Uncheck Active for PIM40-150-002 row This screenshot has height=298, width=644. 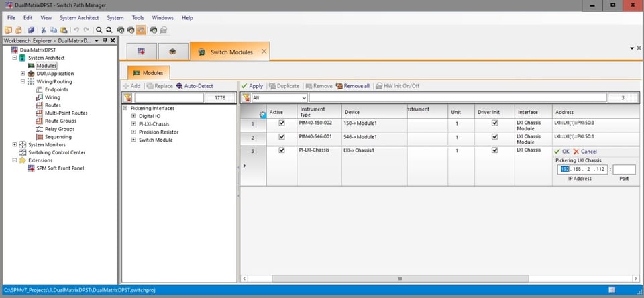pos(282,123)
